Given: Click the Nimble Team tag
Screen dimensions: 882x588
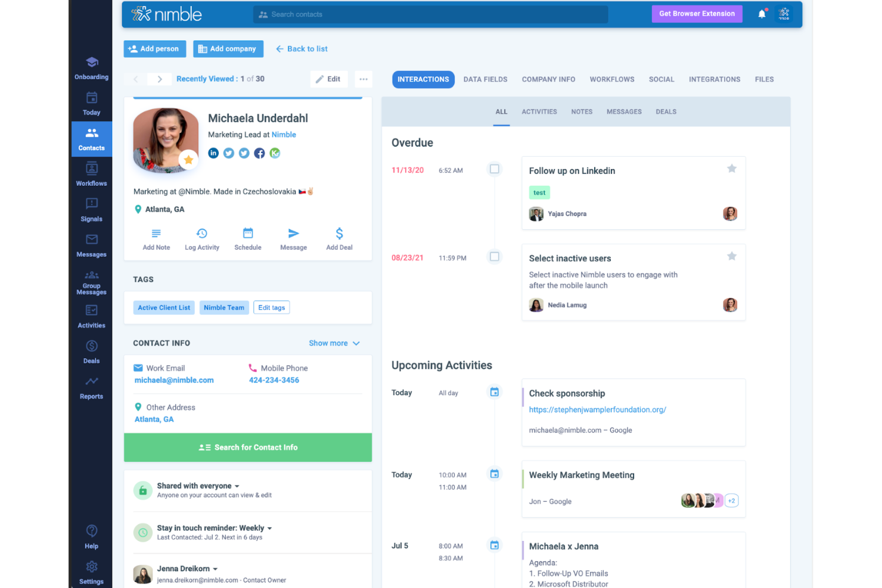Looking at the screenshot, I should tap(224, 307).
